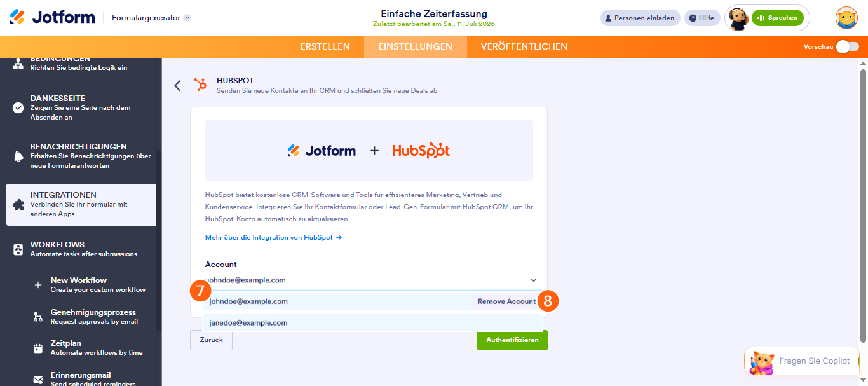Open Workflows section

tap(81, 249)
